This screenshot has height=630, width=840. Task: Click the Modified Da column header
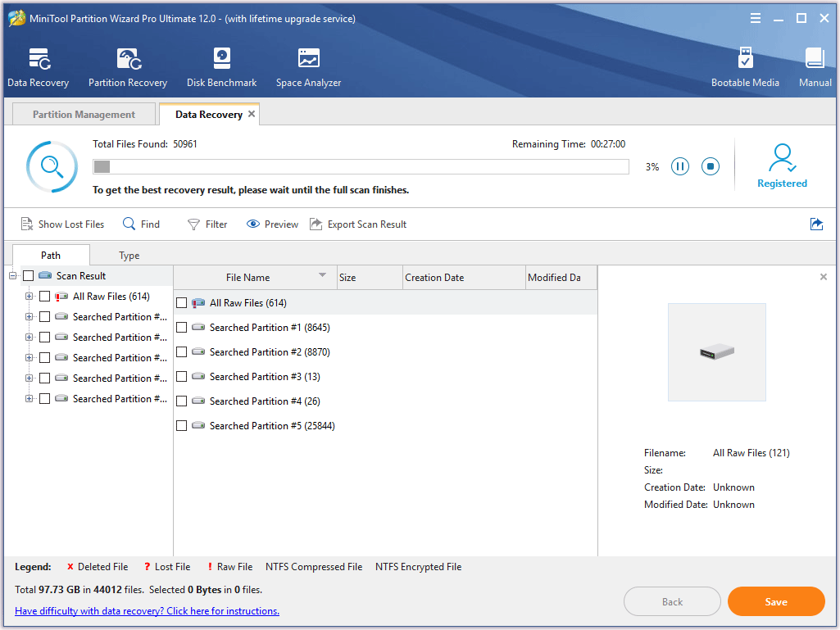point(561,278)
